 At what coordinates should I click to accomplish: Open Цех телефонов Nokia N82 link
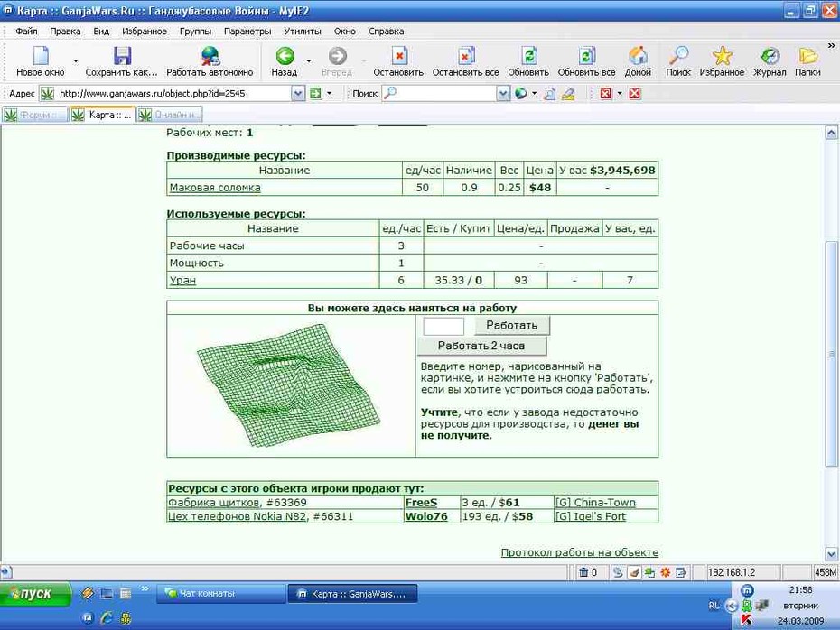(238, 516)
